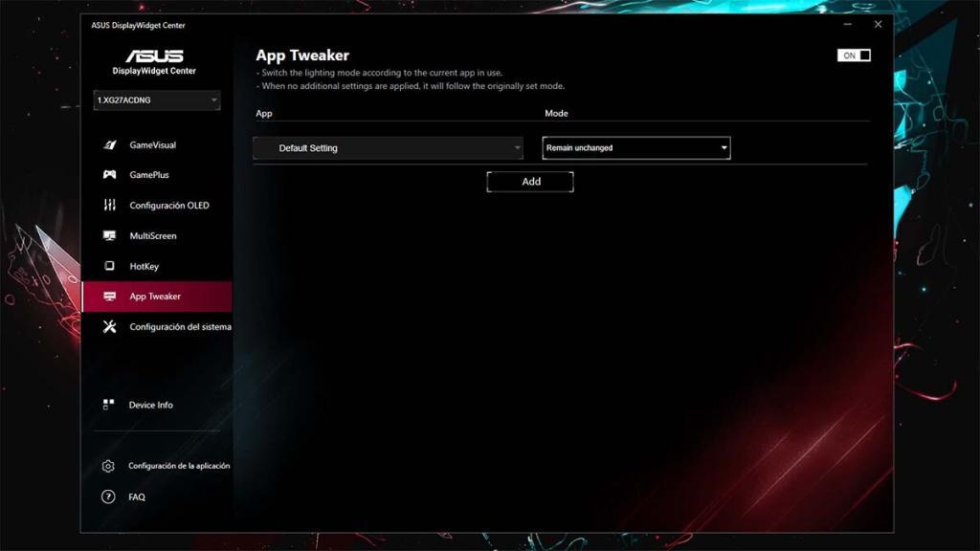Open Configuración de la aplicación label

point(179,466)
